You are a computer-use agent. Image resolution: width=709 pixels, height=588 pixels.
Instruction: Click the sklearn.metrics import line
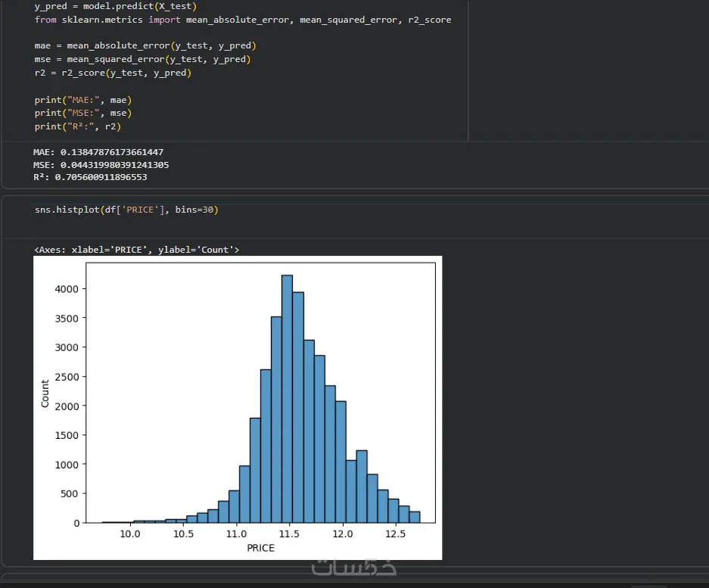[243, 20]
